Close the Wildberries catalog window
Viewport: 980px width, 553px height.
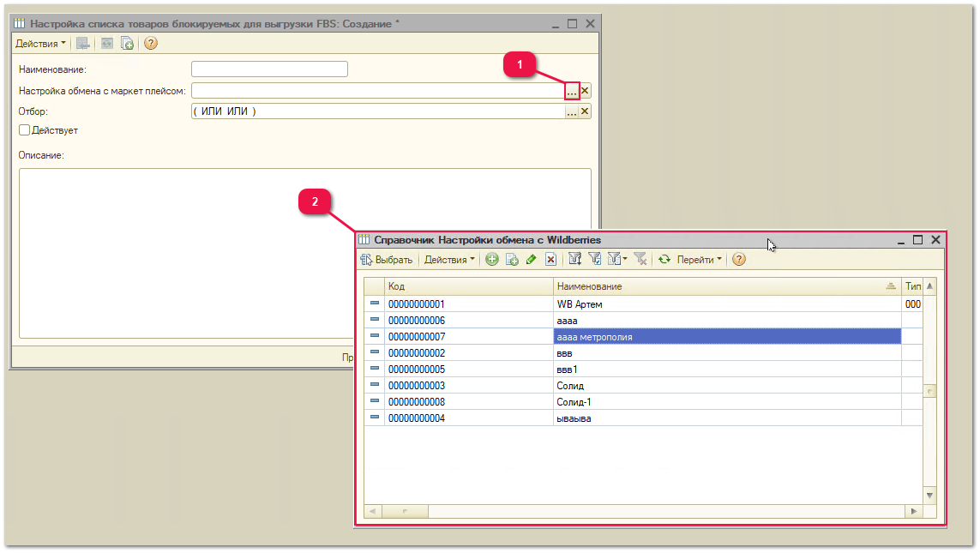tap(935, 240)
